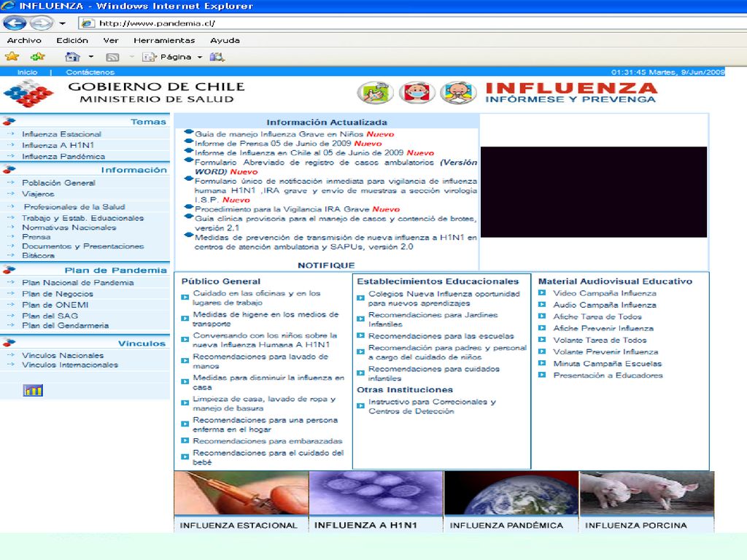Click arrow icon beside Recomendaciones para las escuelas
The width and height of the screenshot is (747, 560).
(x=360, y=335)
